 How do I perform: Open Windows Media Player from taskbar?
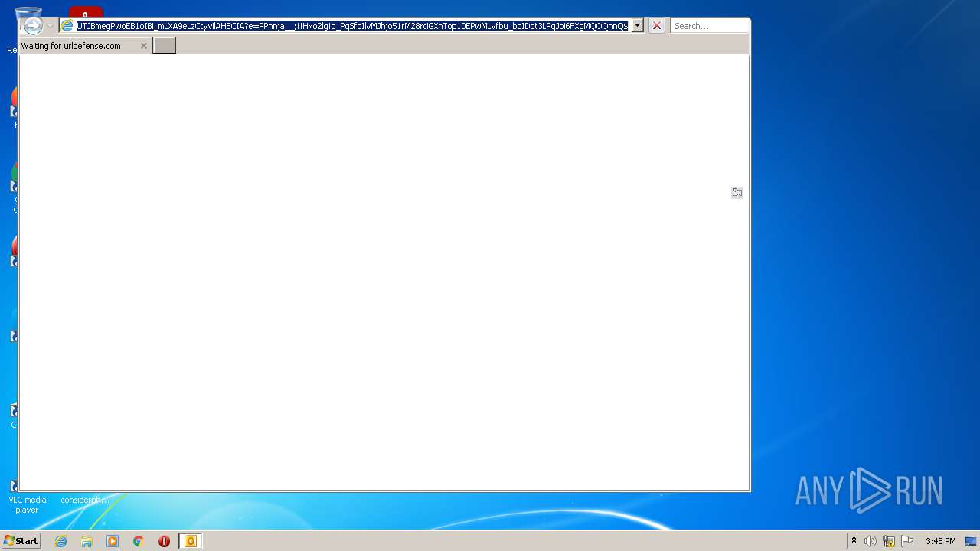click(113, 541)
